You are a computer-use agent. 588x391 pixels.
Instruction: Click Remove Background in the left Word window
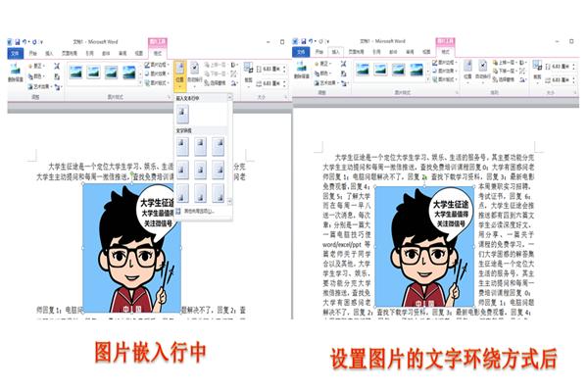point(16,73)
